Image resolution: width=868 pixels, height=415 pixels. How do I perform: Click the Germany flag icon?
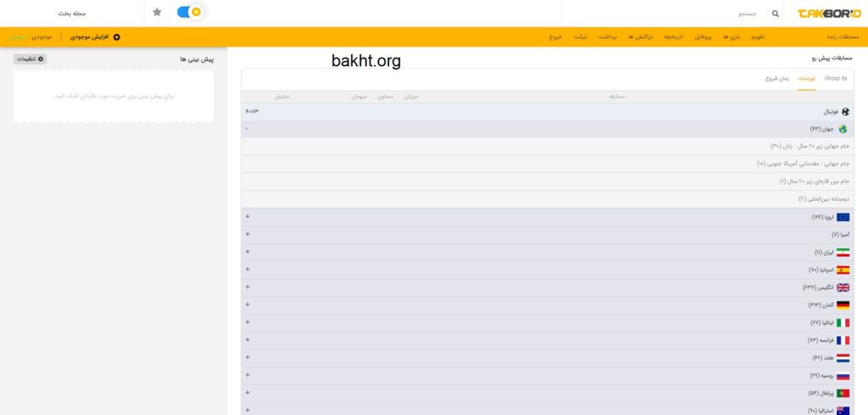[843, 305]
